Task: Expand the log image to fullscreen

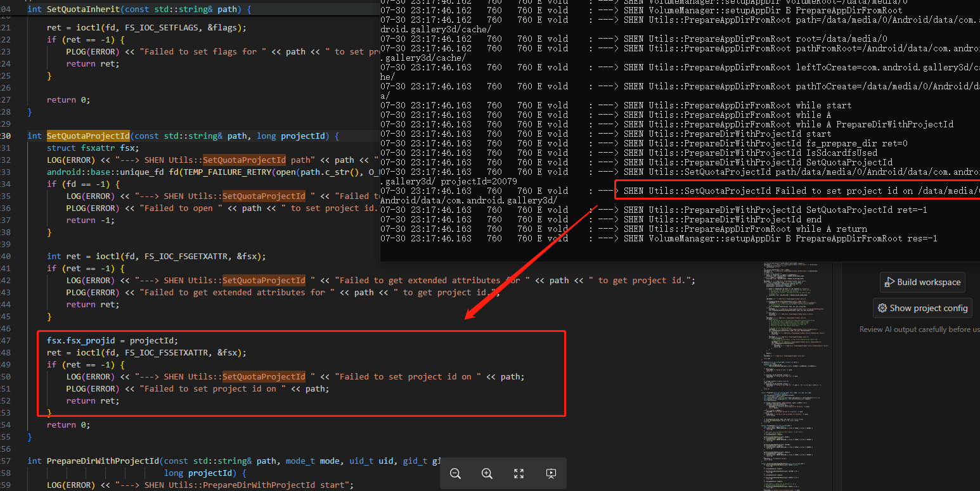Action: click(x=519, y=473)
